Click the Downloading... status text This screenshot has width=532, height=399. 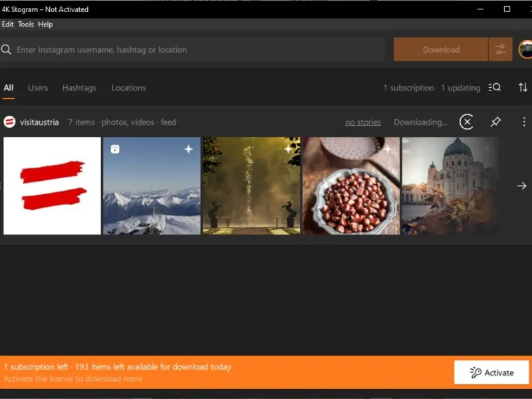[x=420, y=122]
